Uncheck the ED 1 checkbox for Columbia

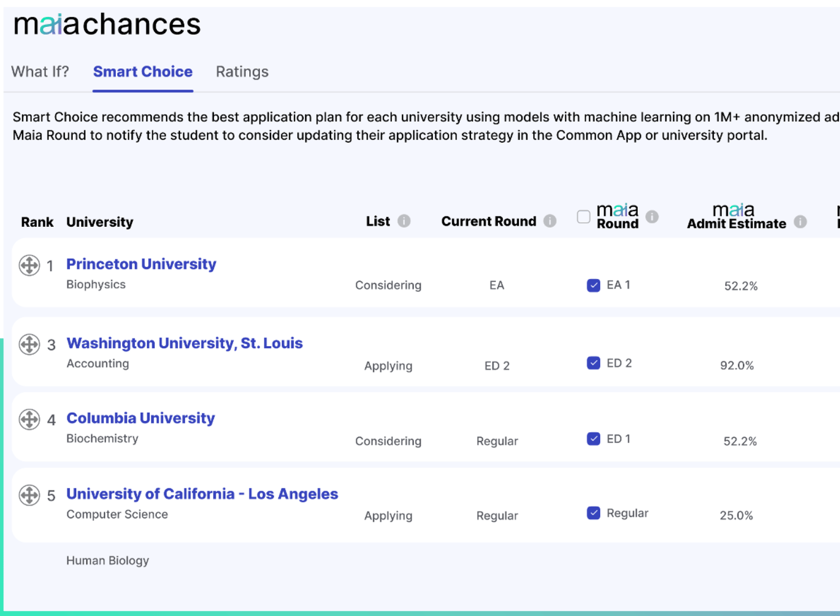(594, 438)
